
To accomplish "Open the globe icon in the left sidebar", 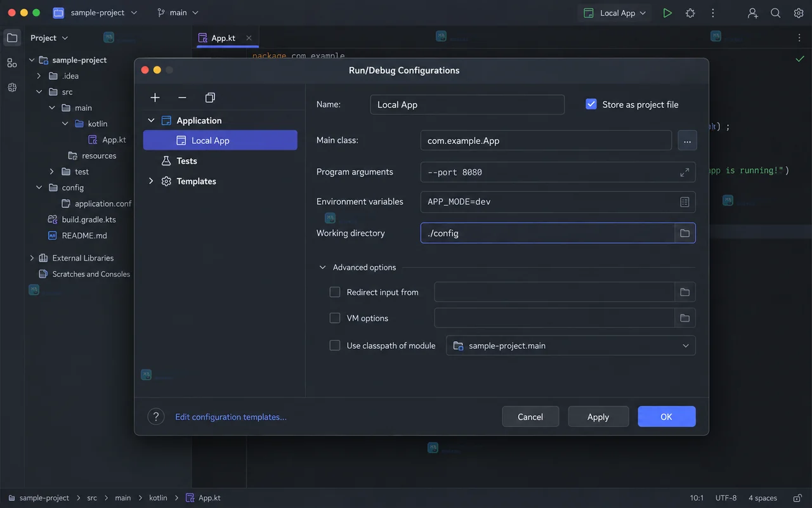I will [12, 88].
